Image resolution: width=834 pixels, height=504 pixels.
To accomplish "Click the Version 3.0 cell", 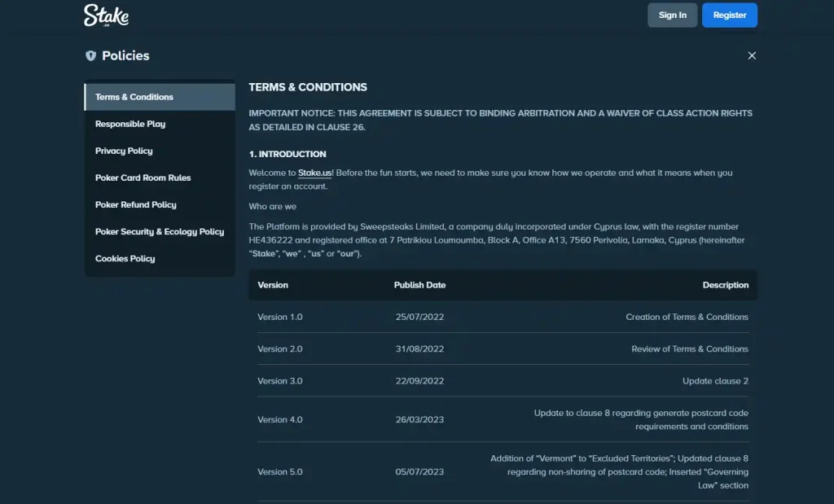I will (280, 381).
